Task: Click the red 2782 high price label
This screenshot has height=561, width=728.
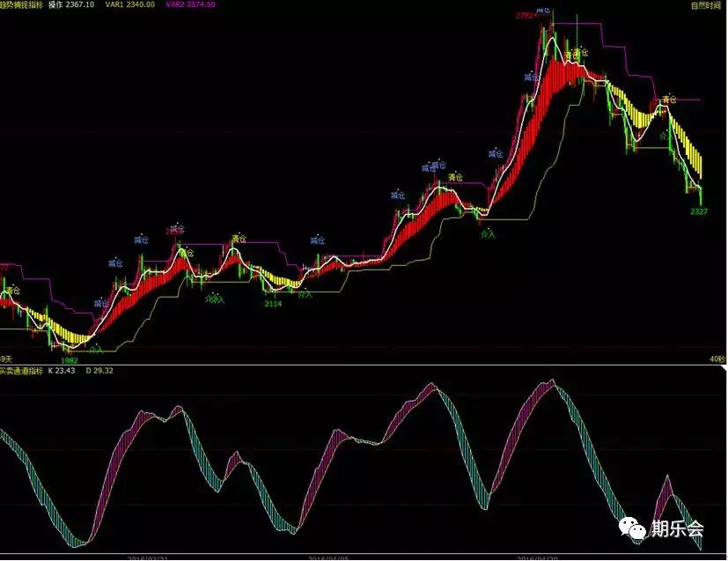Action: coord(524,15)
